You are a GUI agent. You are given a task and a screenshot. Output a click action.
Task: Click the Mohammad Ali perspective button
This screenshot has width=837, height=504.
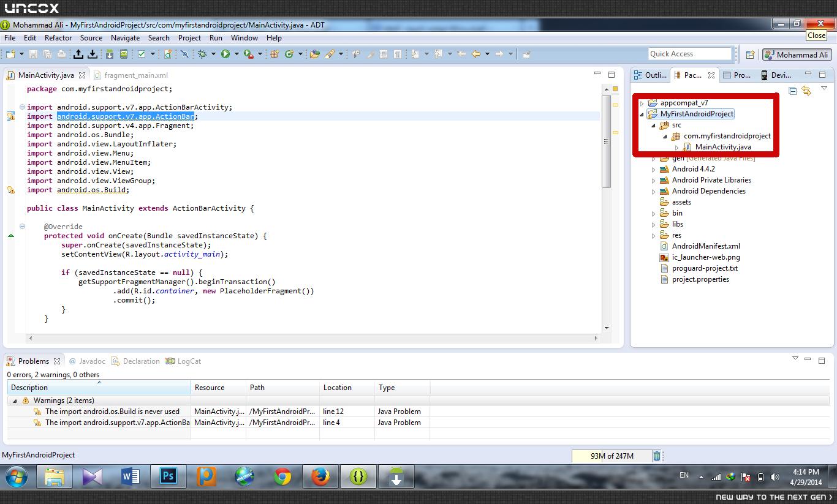[x=796, y=55]
